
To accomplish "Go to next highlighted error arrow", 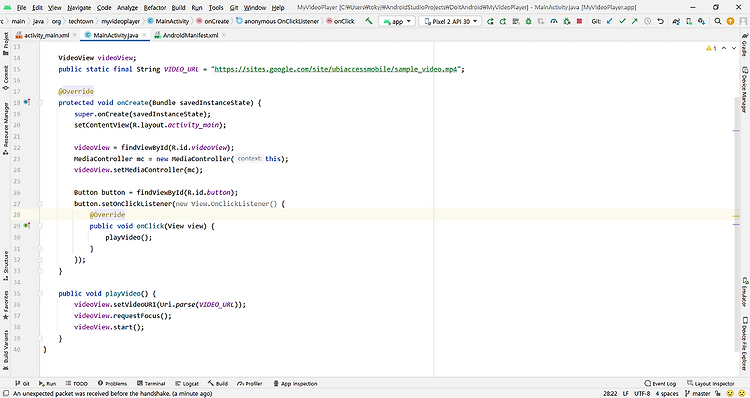I will [734, 48].
